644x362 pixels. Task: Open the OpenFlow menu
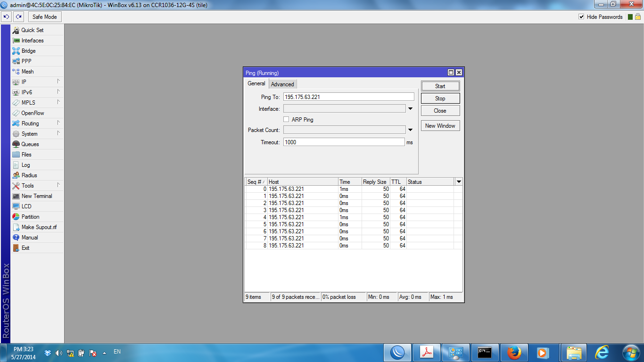[x=37, y=113]
